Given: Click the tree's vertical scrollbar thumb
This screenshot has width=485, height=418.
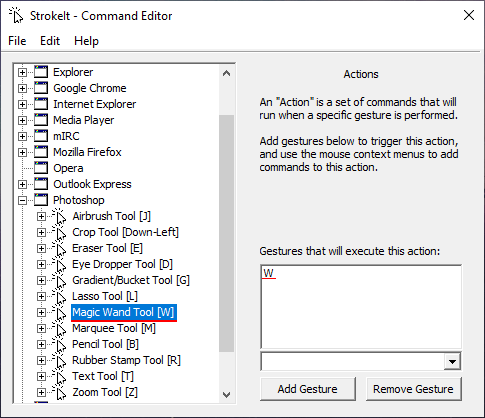Looking at the screenshot, I should (227, 233).
